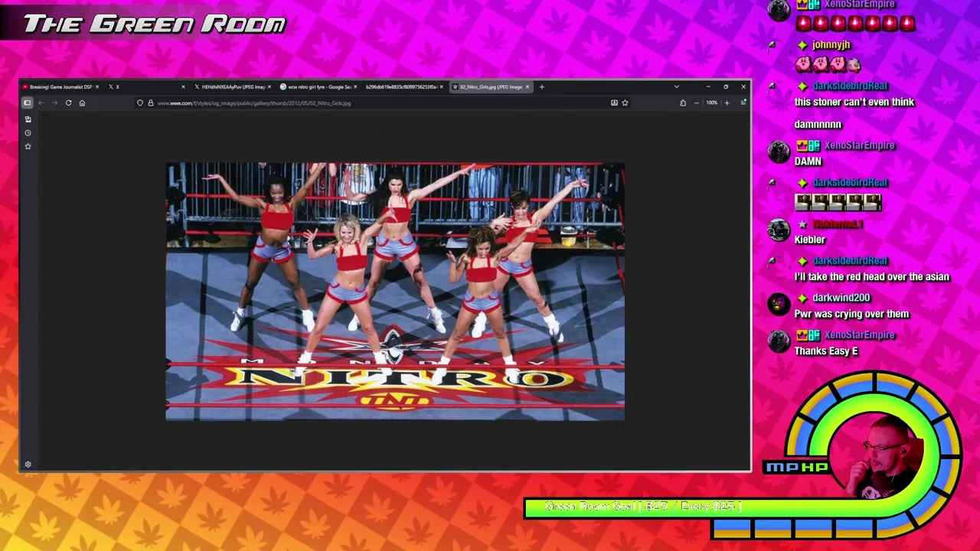
Task: Open the browser home page
Action: coord(82,103)
